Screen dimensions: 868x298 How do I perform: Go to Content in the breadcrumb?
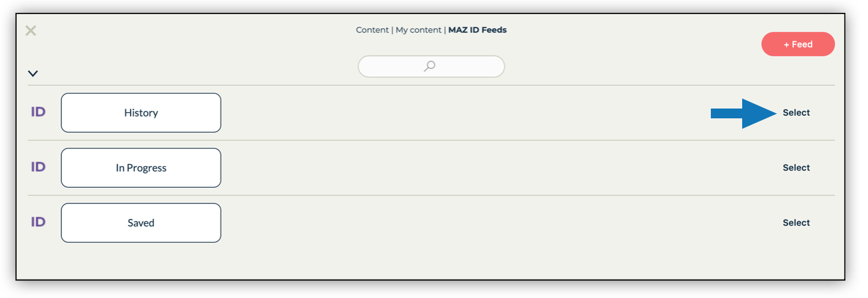[372, 29]
